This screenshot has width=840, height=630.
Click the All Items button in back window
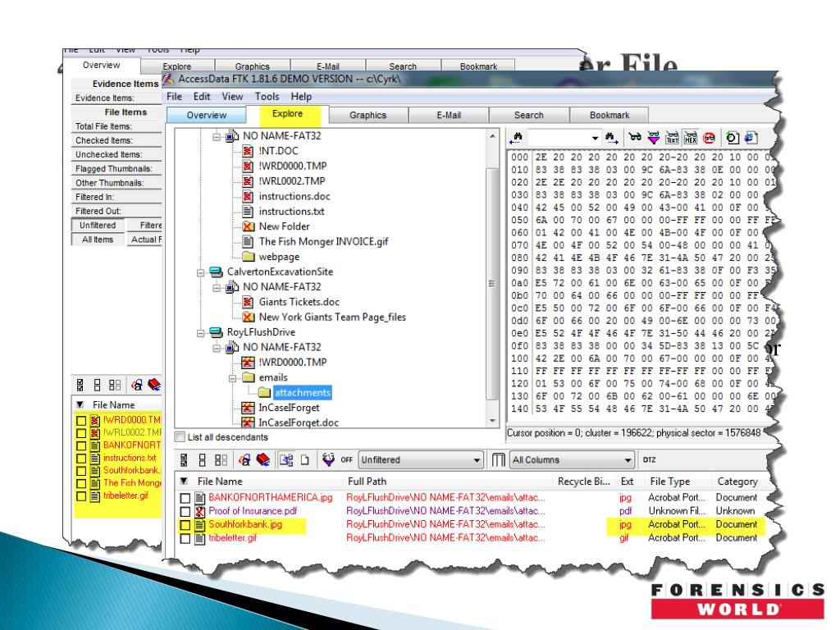pyautogui.click(x=98, y=240)
